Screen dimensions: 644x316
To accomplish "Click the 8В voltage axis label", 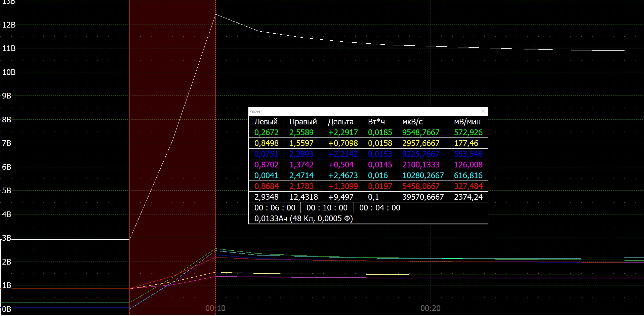I will pos(6,120).
